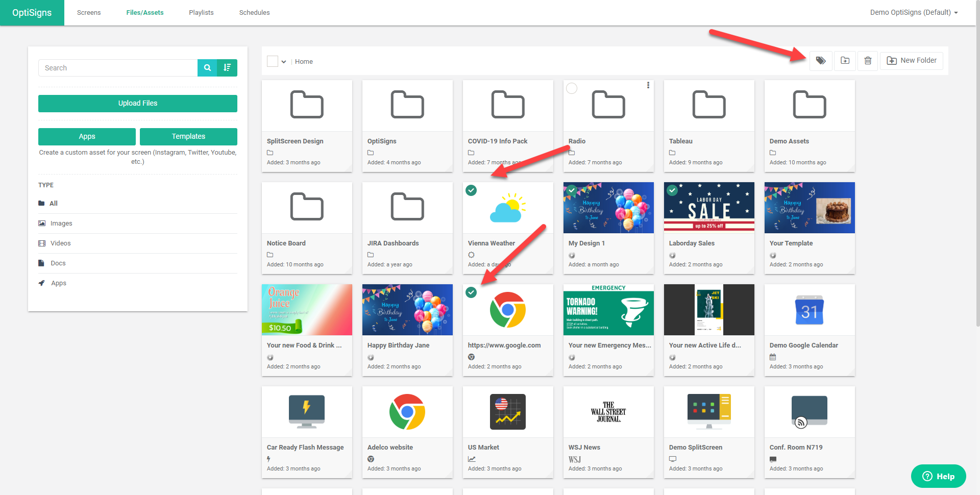Viewport: 980px width, 495px height.
Task: Click into the Search field
Action: coord(117,68)
